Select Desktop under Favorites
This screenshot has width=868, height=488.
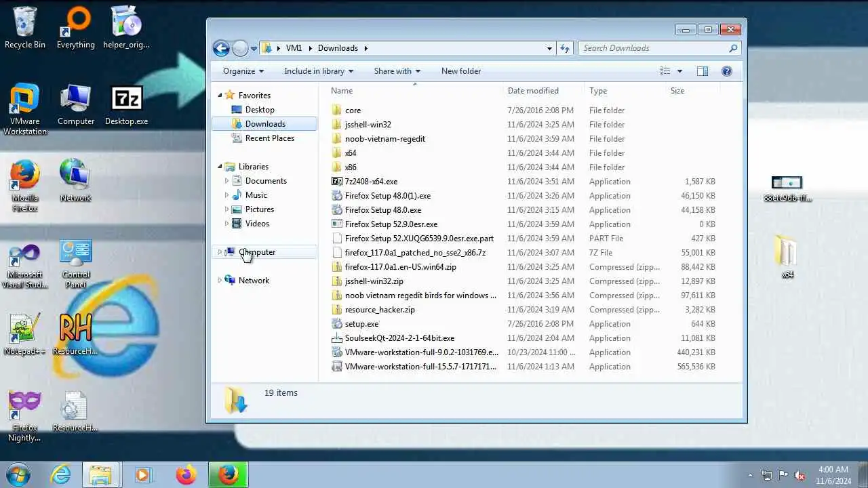point(260,110)
